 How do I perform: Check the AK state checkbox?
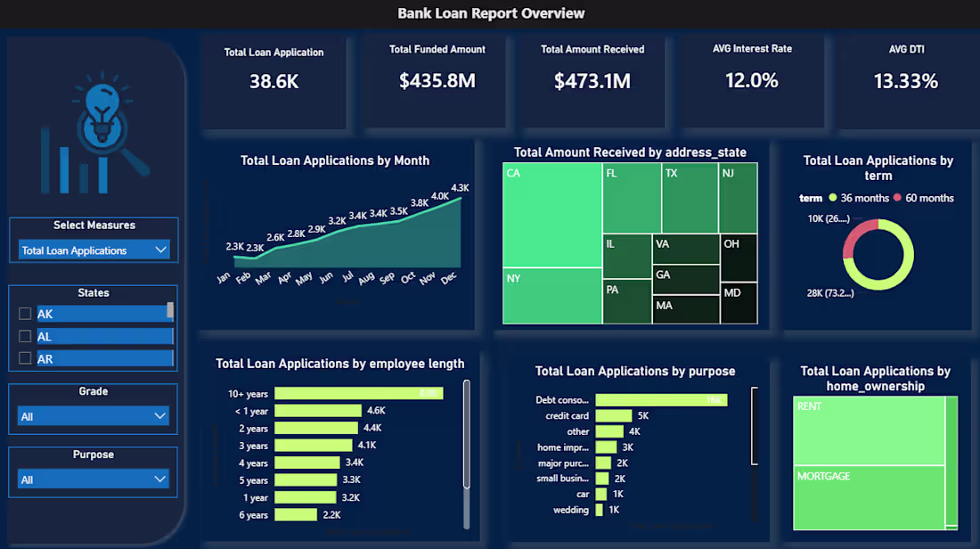[27, 314]
